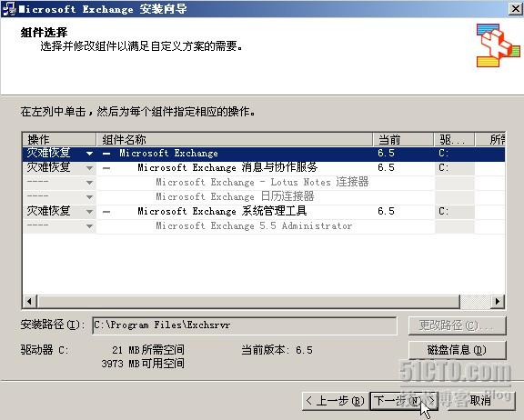
Task: Open action dropdown for 系统管理工具 row
Action: (89, 212)
